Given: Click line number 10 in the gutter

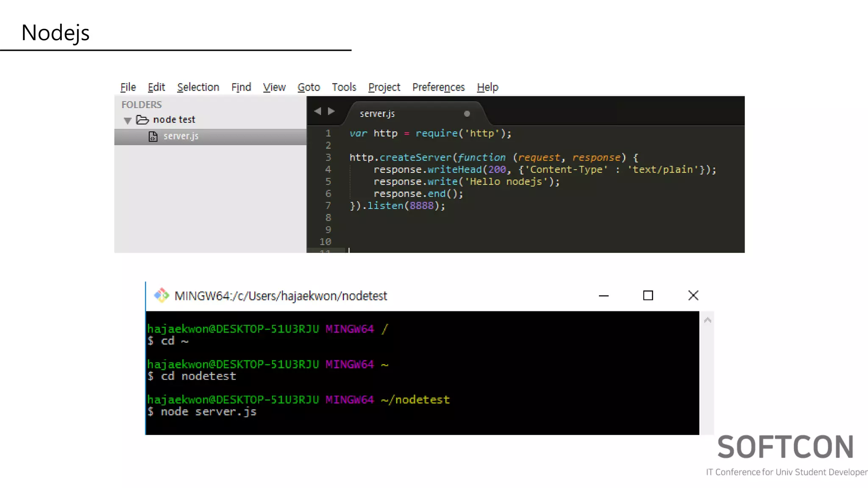Looking at the screenshot, I should pyautogui.click(x=325, y=241).
